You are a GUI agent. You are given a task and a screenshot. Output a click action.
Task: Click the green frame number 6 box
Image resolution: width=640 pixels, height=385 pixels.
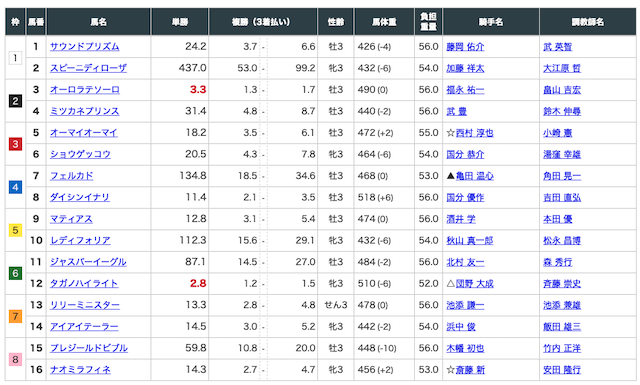[15, 273]
